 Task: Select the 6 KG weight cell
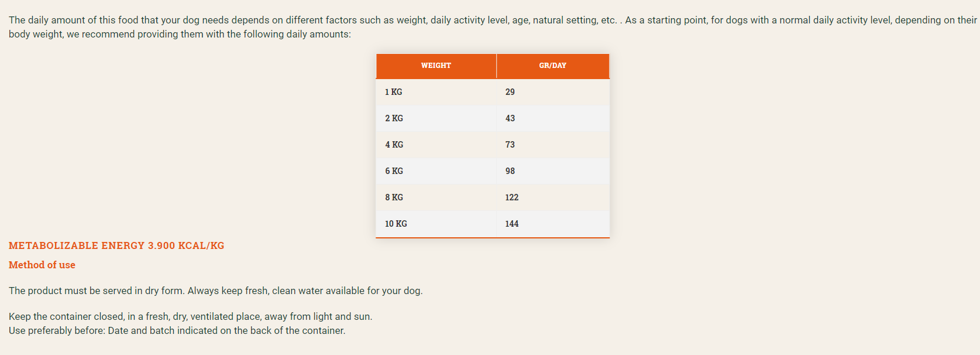tap(436, 171)
